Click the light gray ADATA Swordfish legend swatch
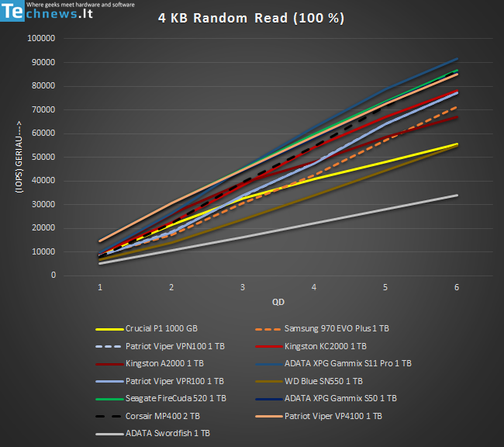 (x=109, y=434)
